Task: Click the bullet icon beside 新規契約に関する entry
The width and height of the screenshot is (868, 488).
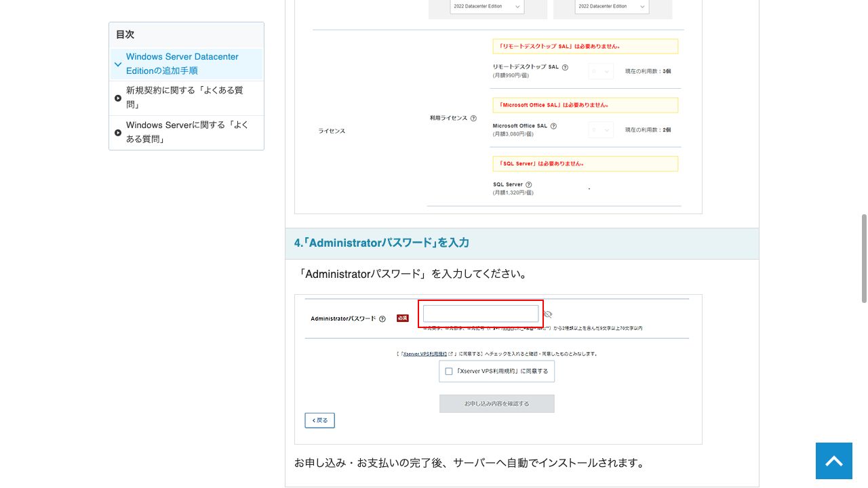Action: 118,98
